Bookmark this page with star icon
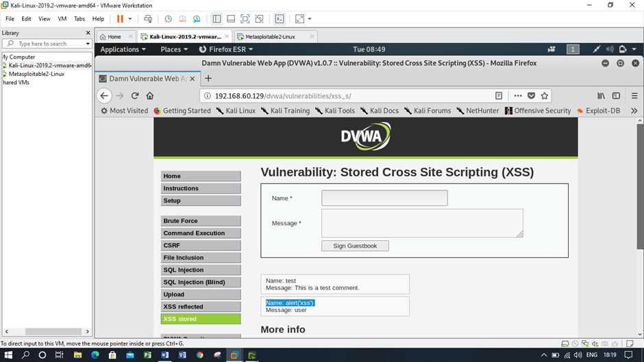Viewport: 644px width, 362px height. tap(545, 96)
